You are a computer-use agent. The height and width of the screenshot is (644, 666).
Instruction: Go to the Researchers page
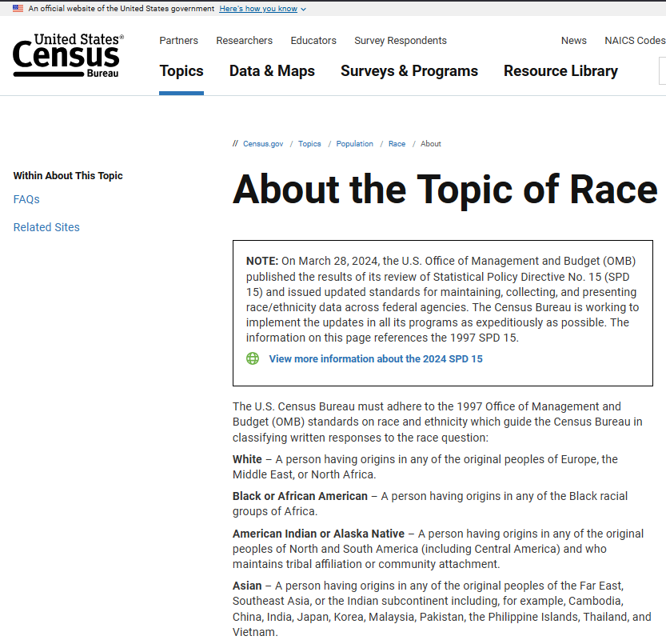[244, 40]
